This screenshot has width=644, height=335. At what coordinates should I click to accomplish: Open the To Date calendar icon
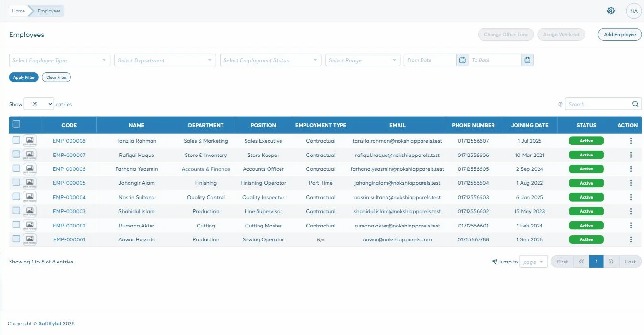(527, 60)
